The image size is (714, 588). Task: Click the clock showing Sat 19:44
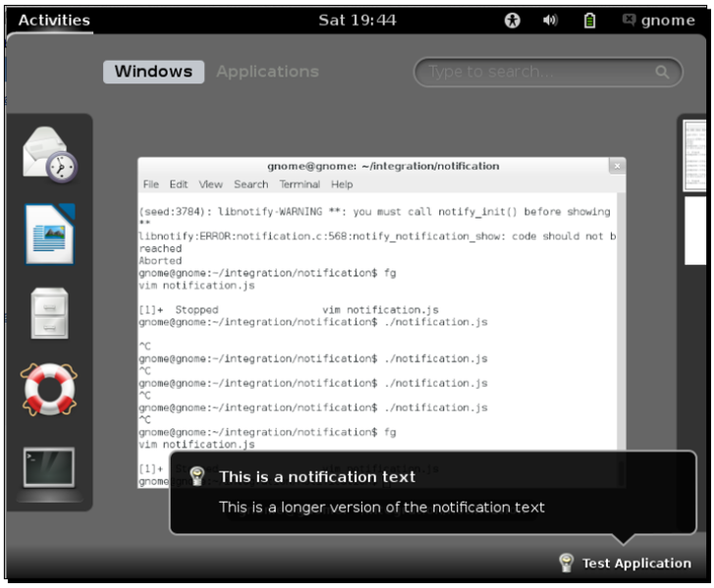coord(357,20)
